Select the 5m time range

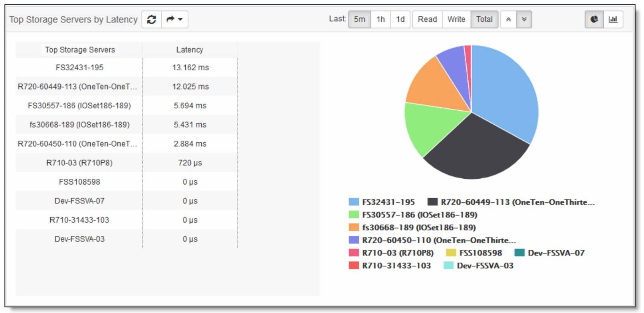pyautogui.click(x=359, y=19)
